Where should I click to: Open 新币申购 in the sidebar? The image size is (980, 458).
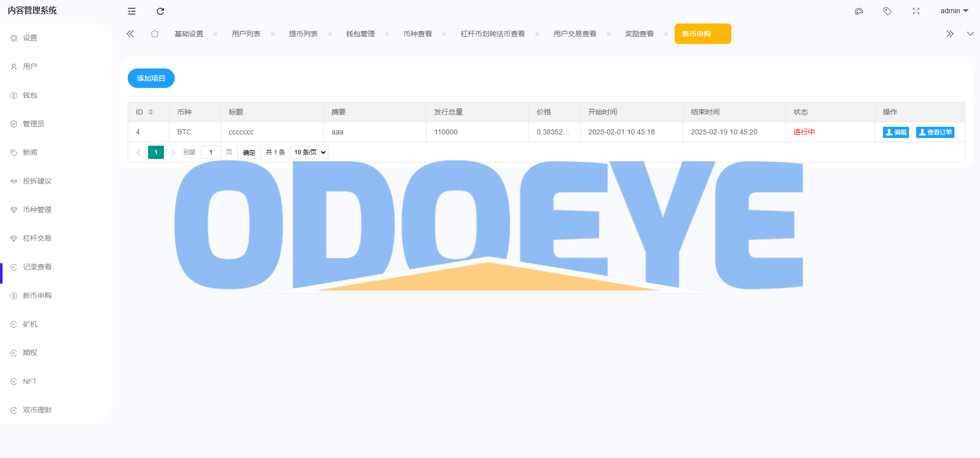point(37,295)
